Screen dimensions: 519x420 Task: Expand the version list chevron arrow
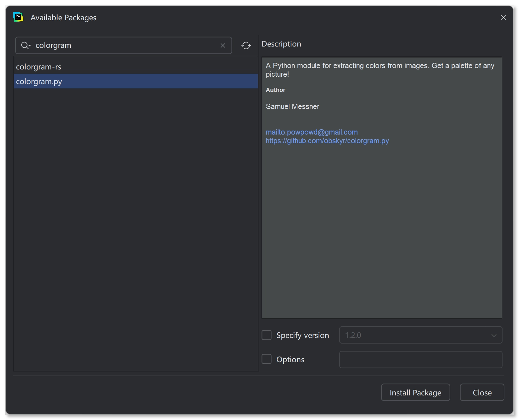pyautogui.click(x=494, y=335)
